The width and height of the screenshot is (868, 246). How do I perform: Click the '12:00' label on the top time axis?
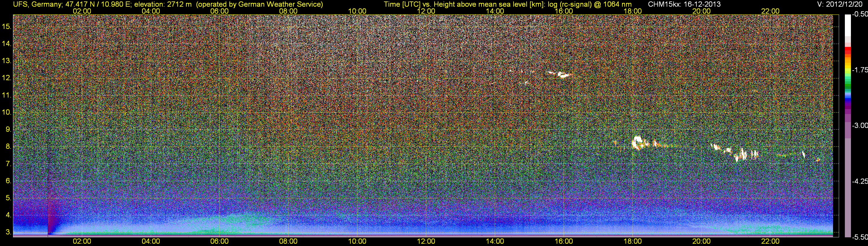tap(426, 11)
